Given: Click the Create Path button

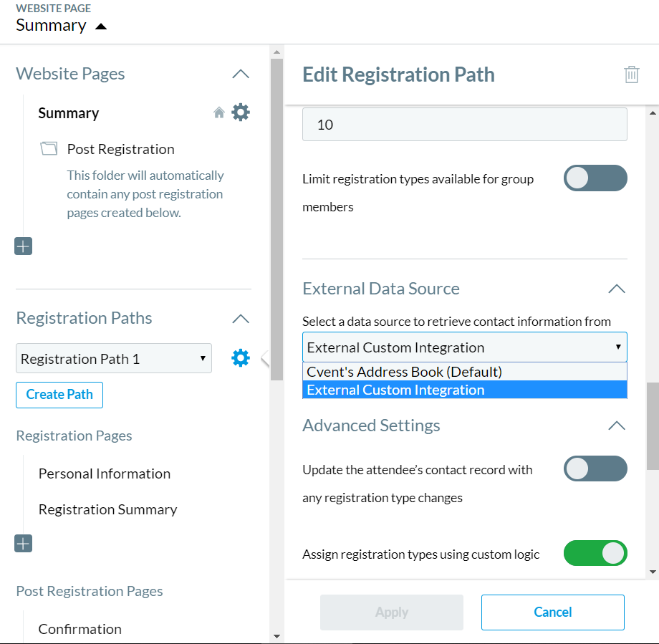Looking at the screenshot, I should (59, 395).
